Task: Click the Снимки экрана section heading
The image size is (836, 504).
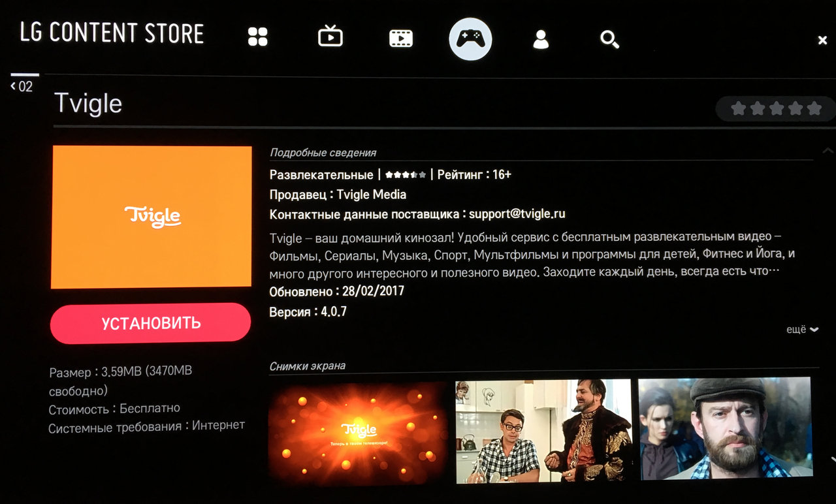Action: coord(308,366)
